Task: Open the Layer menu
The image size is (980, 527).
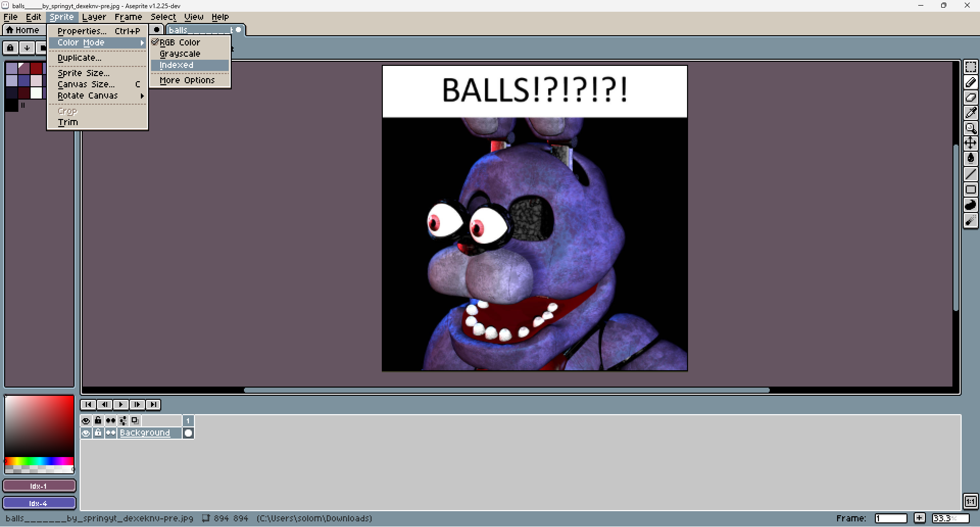Action: pyautogui.click(x=94, y=17)
